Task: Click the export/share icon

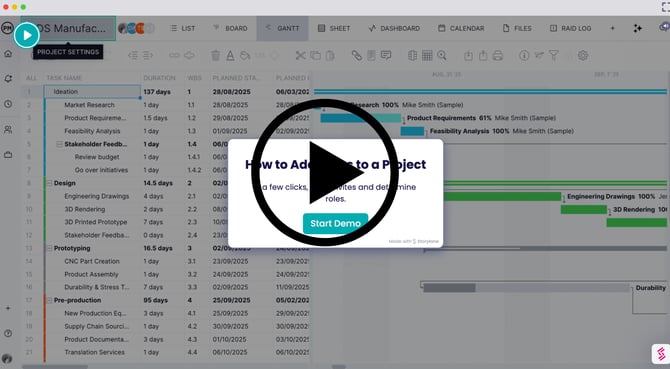Action: click(483, 56)
